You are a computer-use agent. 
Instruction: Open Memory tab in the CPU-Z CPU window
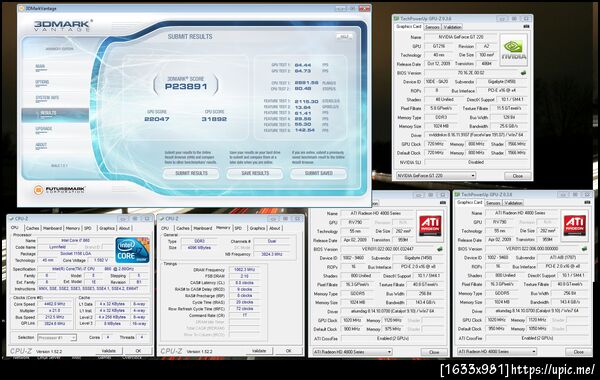(73, 228)
